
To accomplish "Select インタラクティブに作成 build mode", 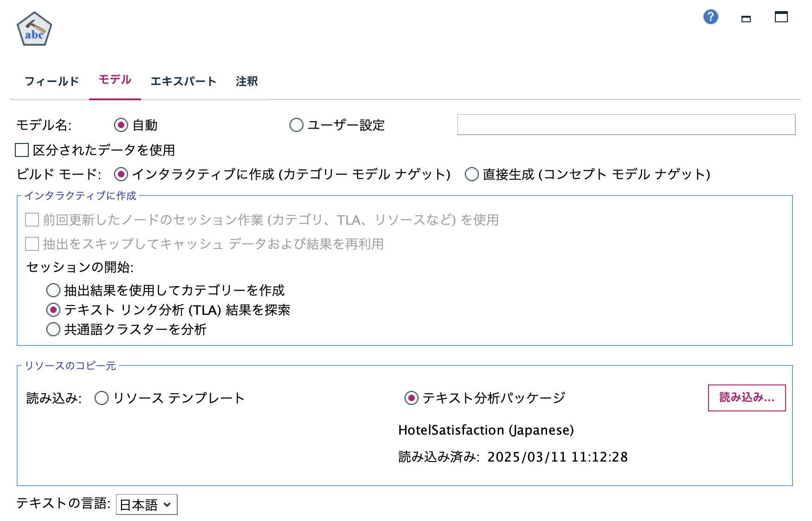I will (x=121, y=175).
